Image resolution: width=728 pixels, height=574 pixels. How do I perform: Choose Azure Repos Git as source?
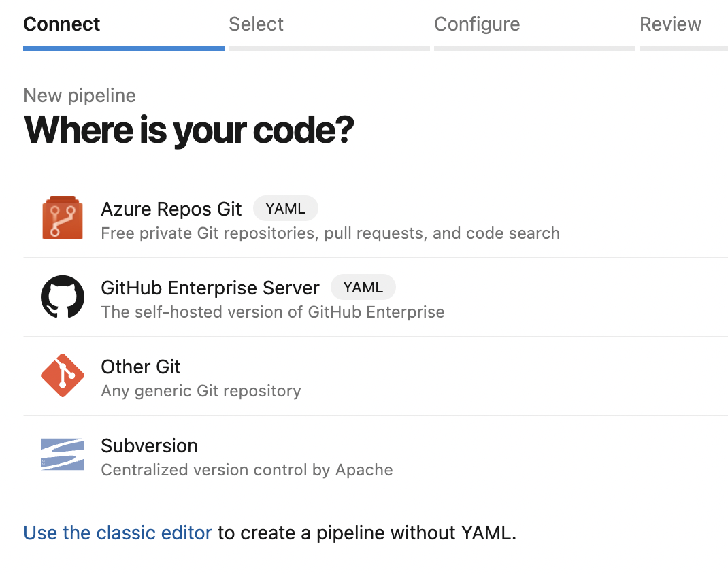click(171, 209)
